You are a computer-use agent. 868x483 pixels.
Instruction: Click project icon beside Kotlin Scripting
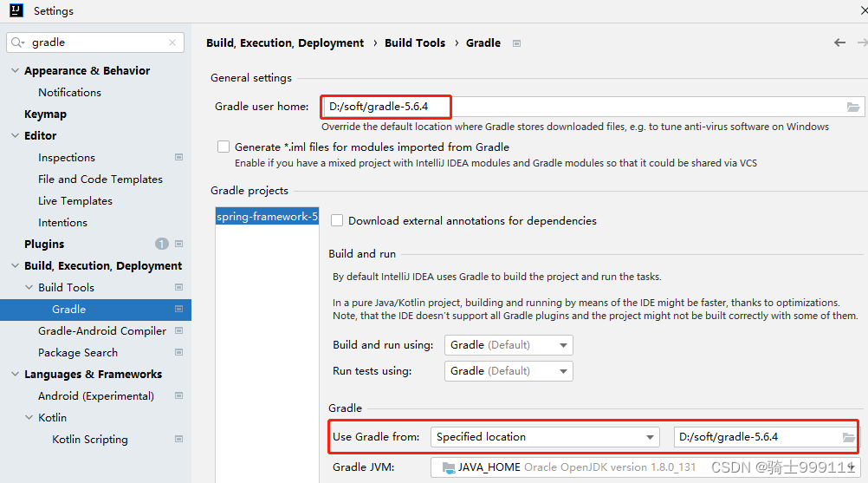(178, 439)
